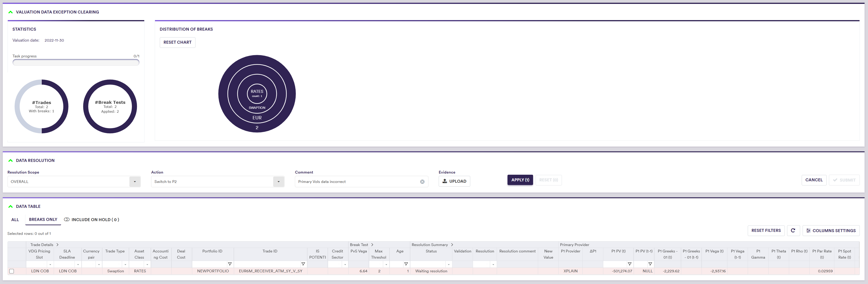The width and height of the screenshot is (868, 284).
Task: Click the Task progress bar
Action: click(x=76, y=62)
